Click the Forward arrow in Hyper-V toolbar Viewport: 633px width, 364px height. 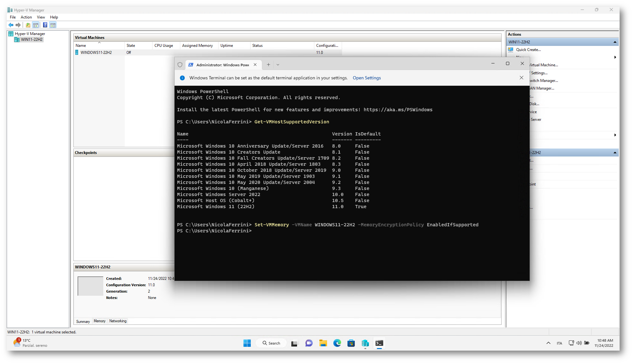(x=18, y=25)
